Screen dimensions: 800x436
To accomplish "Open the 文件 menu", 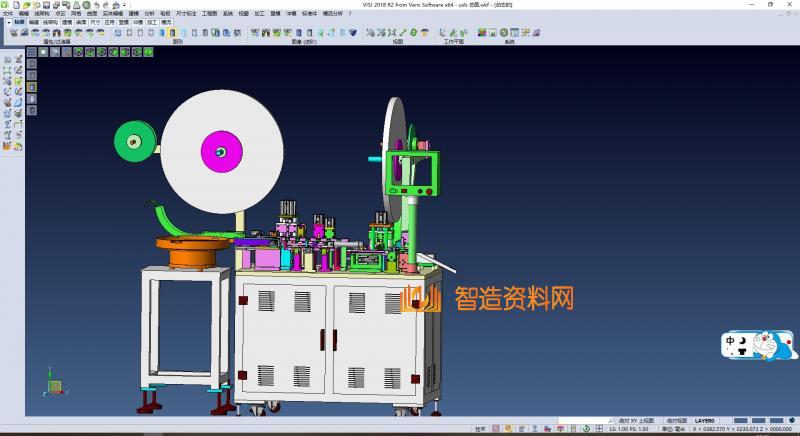I will tap(8, 13).
